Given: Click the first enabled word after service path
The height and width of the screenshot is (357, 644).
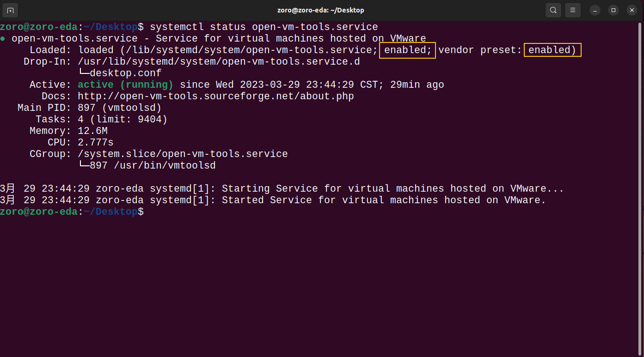Looking at the screenshot, I should coord(407,50).
